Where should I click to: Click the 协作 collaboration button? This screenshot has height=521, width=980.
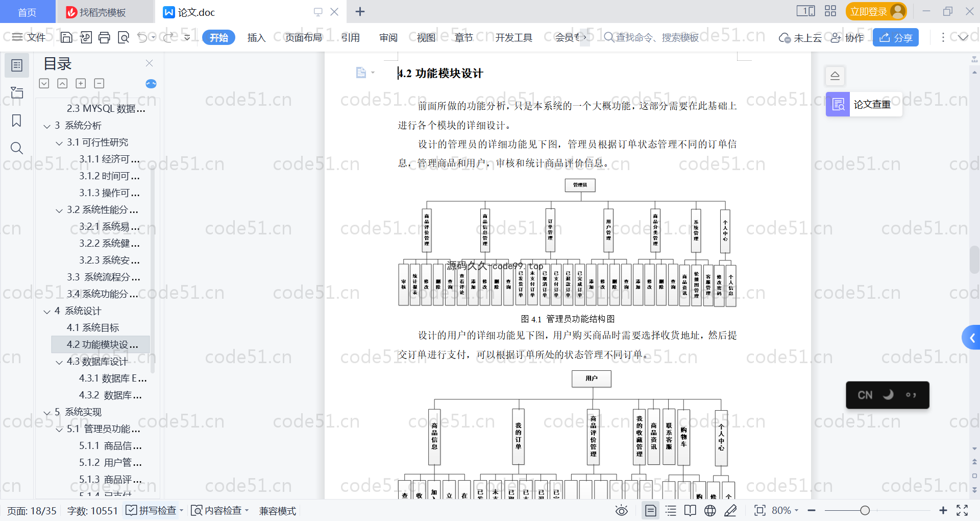point(847,37)
